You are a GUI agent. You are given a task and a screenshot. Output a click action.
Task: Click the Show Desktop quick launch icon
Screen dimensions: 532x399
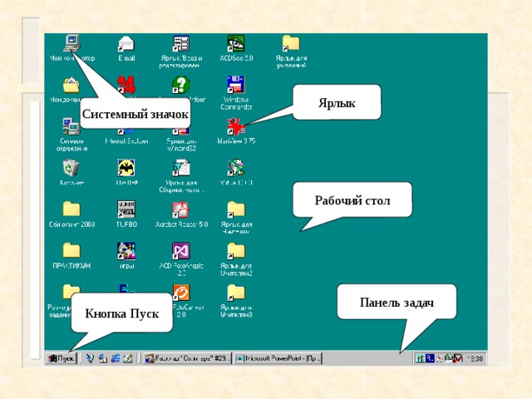pos(128,358)
